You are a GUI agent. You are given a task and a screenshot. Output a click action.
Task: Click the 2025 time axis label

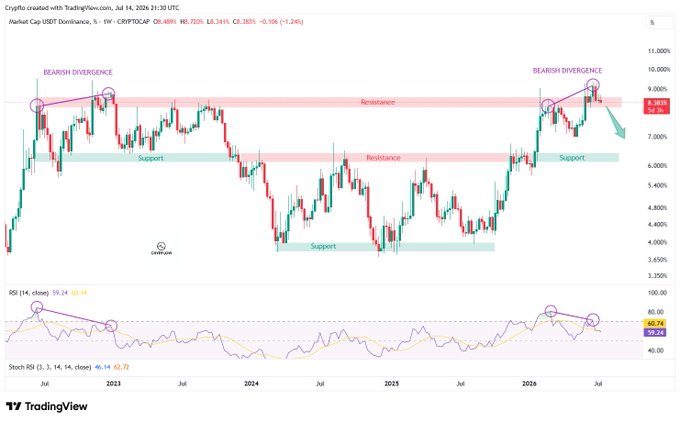[x=392, y=384]
